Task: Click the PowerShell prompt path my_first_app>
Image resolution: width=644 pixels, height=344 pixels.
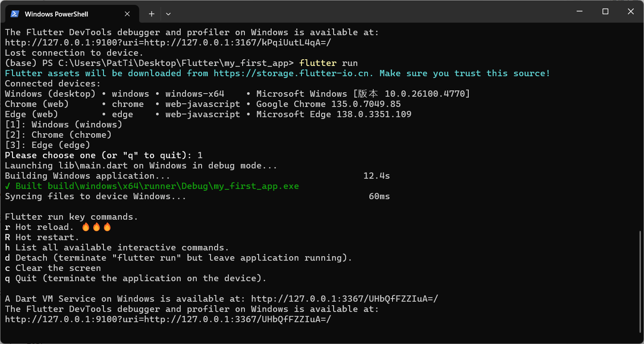Action: pos(176,63)
